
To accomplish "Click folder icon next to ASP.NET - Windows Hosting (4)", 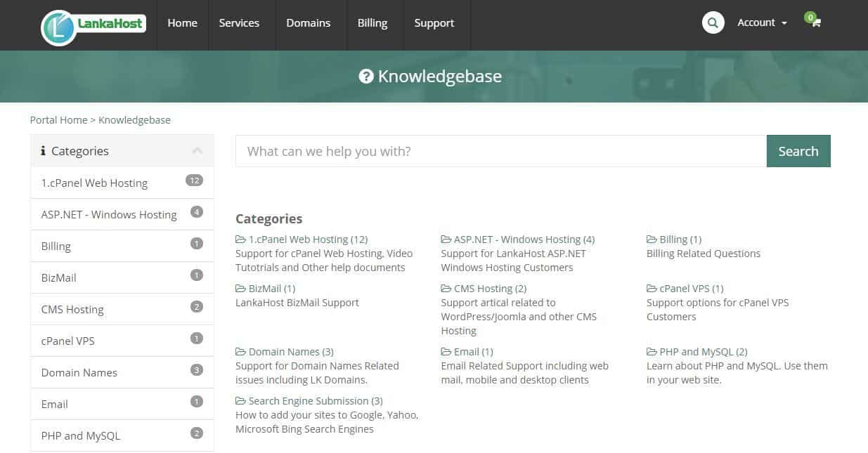I will tap(446, 239).
